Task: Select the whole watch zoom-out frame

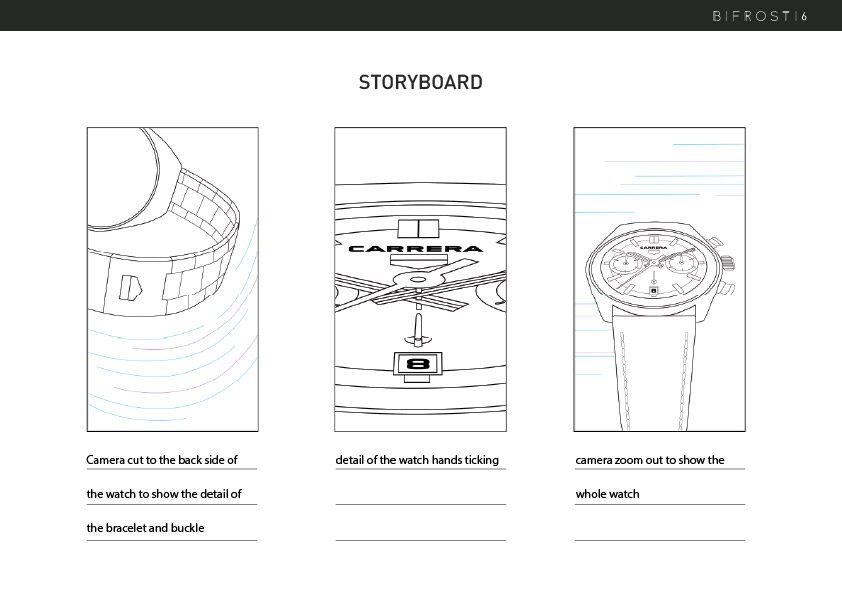Action: (x=659, y=279)
